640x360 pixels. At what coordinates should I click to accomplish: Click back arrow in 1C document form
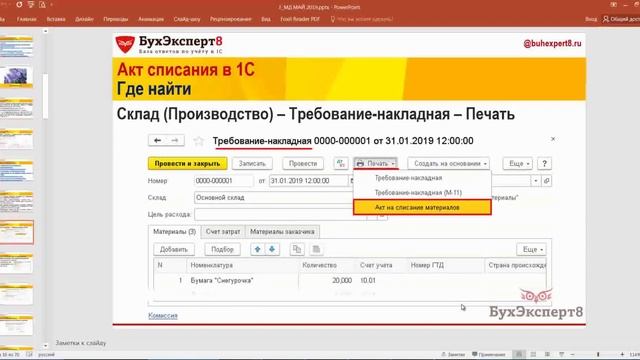[x=157, y=140]
